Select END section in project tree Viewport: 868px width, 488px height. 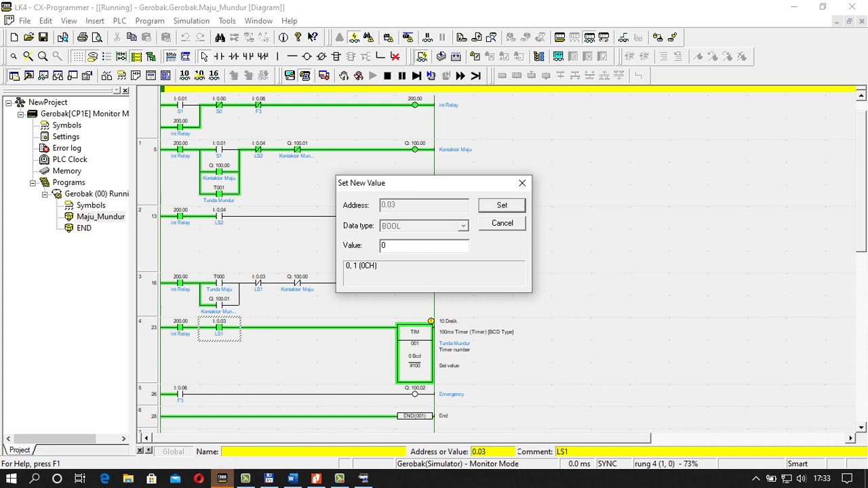pyautogui.click(x=84, y=228)
